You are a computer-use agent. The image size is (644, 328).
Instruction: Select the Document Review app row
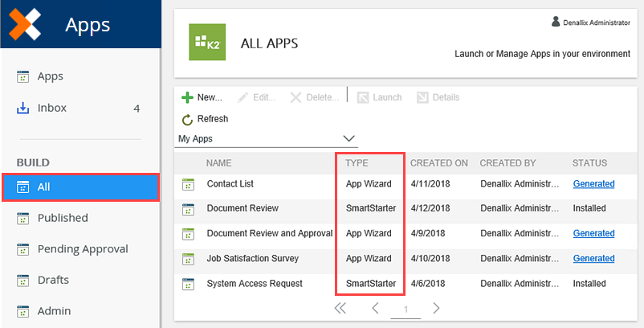(243, 209)
